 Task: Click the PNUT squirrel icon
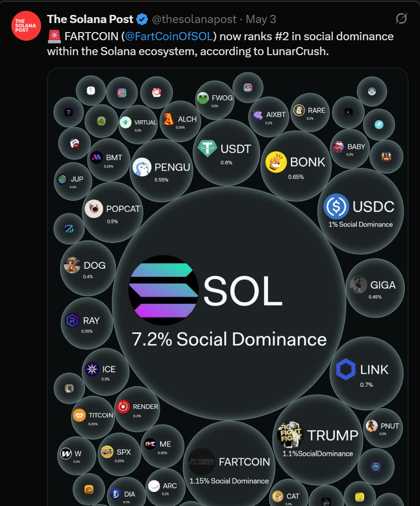point(372,426)
